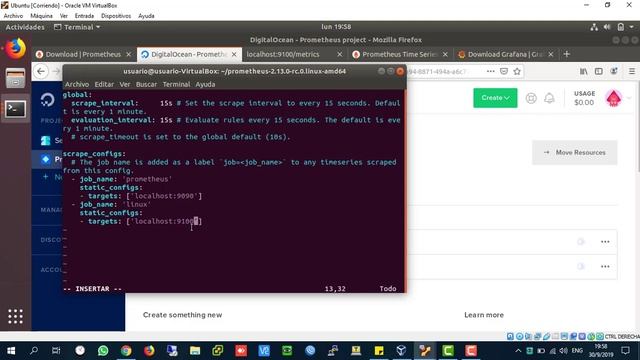The image size is (640, 360).
Task: Click the Ubuntu network status icon
Action: (x=594, y=27)
